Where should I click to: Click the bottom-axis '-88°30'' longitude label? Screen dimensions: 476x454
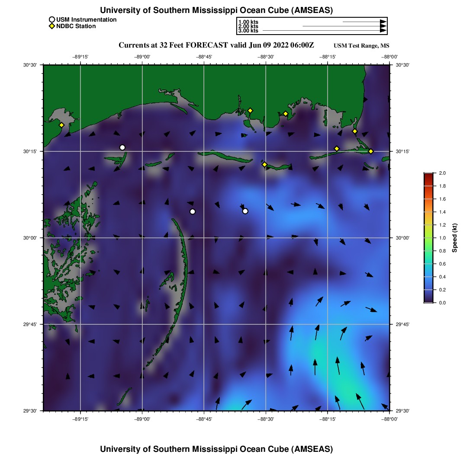coord(266,419)
